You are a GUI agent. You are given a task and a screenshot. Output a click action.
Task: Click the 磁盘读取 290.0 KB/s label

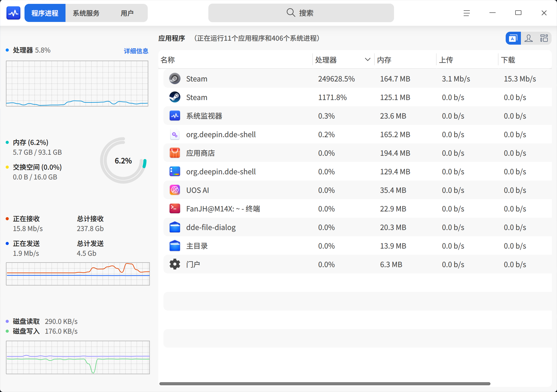point(45,321)
